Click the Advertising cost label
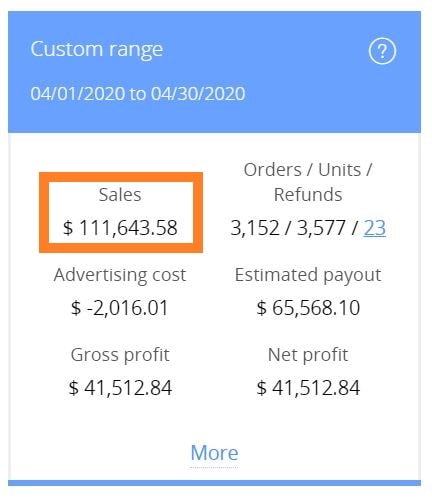The image size is (432, 501). point(120,275)
